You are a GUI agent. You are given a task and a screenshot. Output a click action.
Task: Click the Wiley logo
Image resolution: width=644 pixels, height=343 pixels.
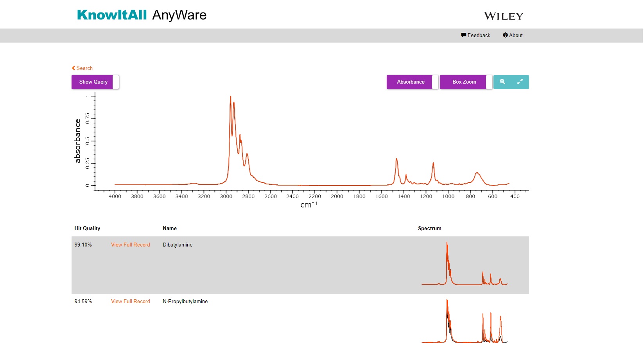(x=503, y=16)
